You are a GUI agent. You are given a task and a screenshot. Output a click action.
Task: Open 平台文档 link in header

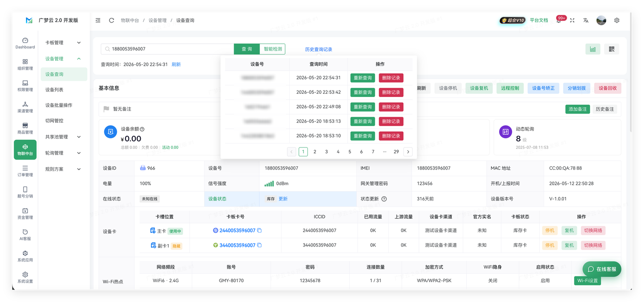tap(539, 20)
